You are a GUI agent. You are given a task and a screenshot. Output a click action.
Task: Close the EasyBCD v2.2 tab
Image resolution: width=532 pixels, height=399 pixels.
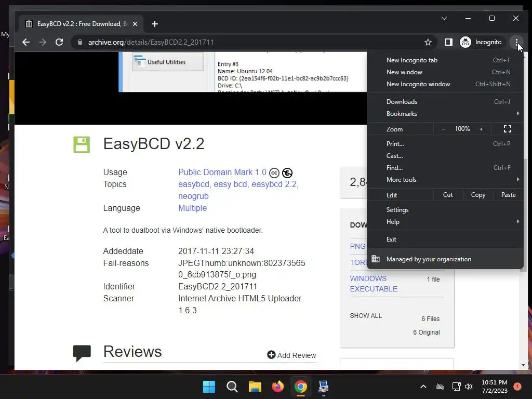pyautogui.click(x=135, y=24)
